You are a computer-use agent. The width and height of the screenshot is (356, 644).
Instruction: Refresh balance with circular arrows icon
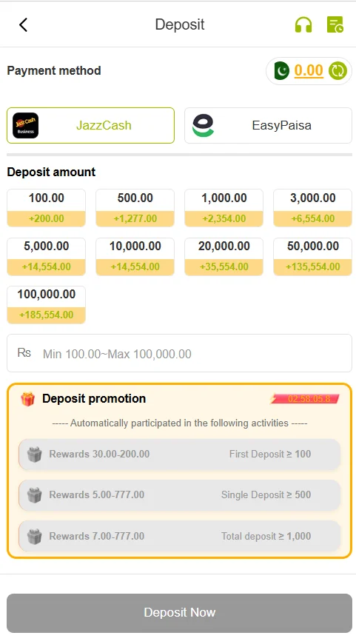click(337, 70)
